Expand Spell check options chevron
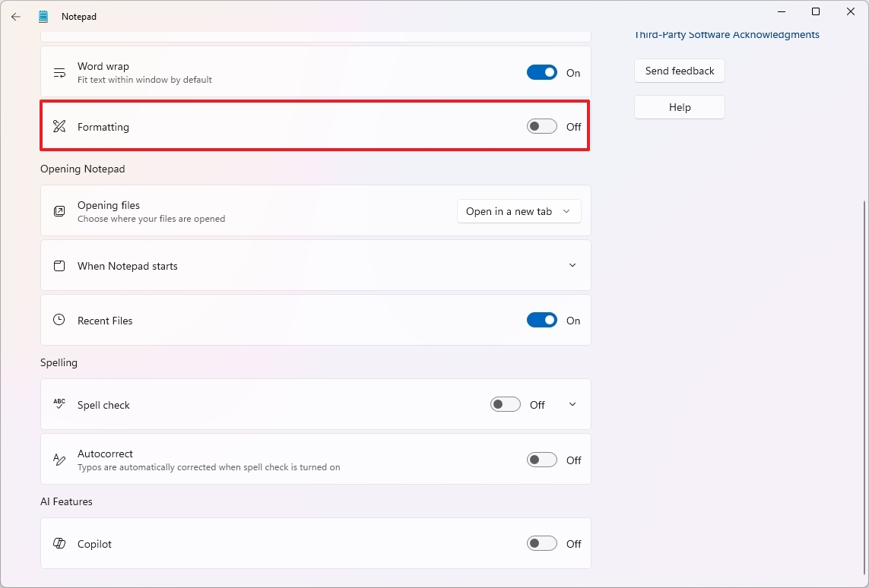This screenshot has height=588, width=869. pyautogui.click(x=572, y=404)
